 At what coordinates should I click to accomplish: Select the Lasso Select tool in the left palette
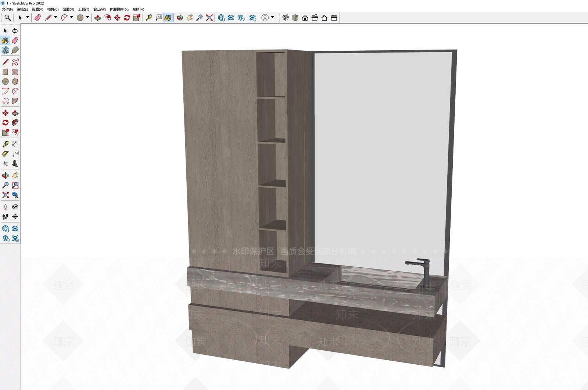coord(15,31)
